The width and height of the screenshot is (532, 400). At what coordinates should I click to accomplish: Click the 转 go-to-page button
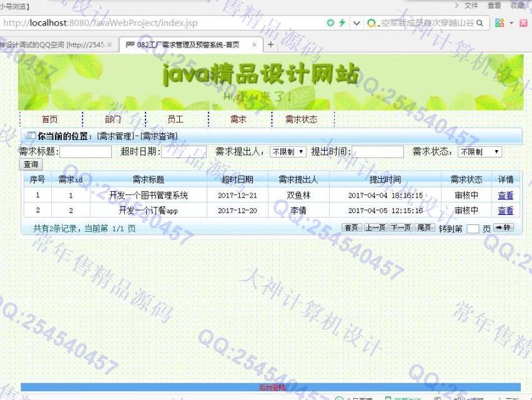(503, 227)
